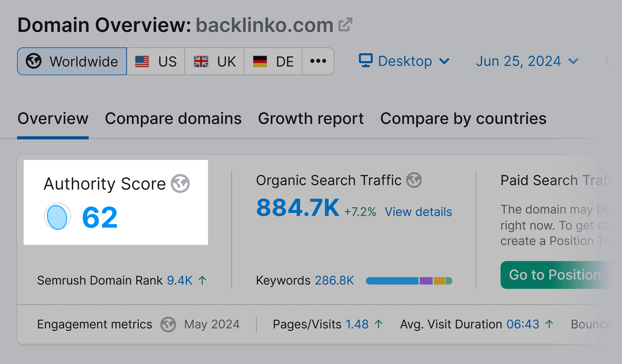
Task: Click the globe icon beside Engagement metrics
Action: pyautogui.click(x=168, y=324)
